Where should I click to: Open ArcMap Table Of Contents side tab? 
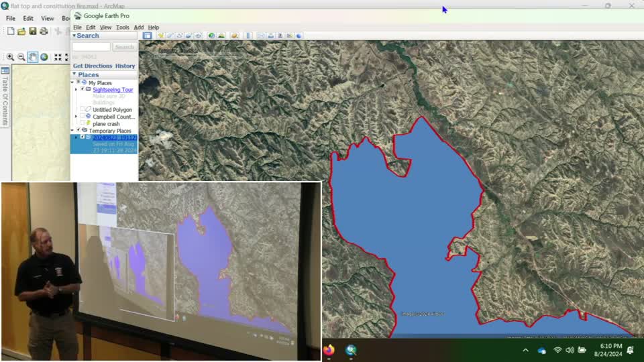(5, 97)
